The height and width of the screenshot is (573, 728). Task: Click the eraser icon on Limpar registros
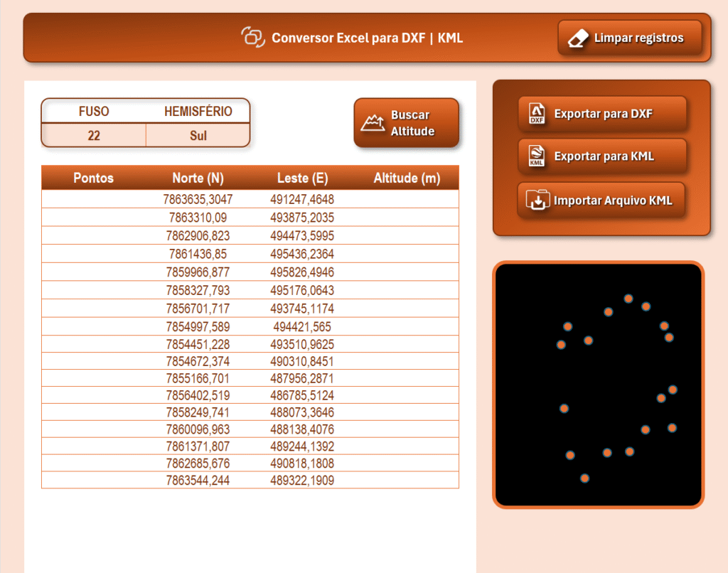click(579, 38)
